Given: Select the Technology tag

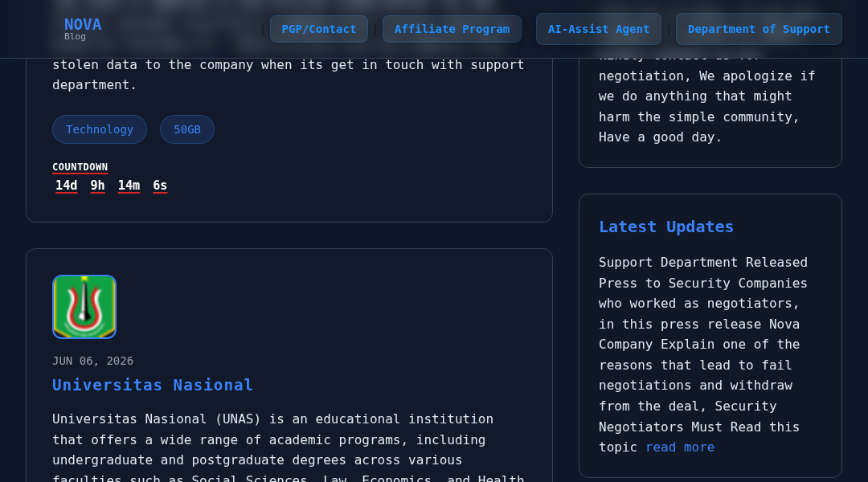Looking at the screenshot, I should point(100,129).
